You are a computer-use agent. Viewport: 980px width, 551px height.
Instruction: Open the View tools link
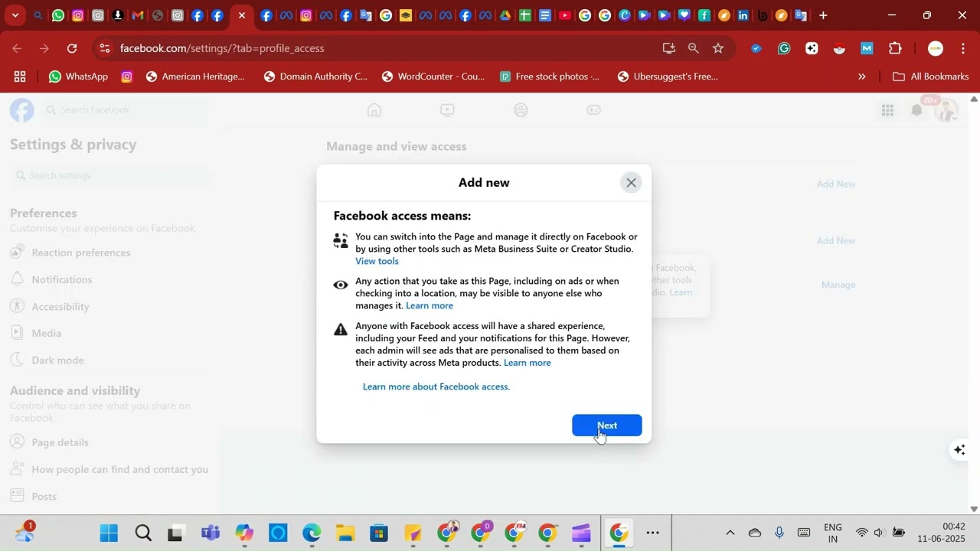[x=377, y=261]
